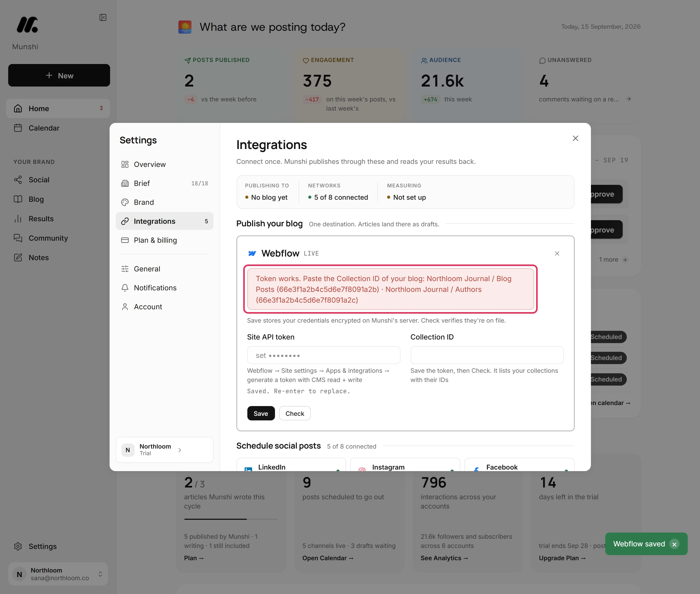This screenshot has height=594, width=700.
Task: Open the Blog section
Action: click(58, 199)
